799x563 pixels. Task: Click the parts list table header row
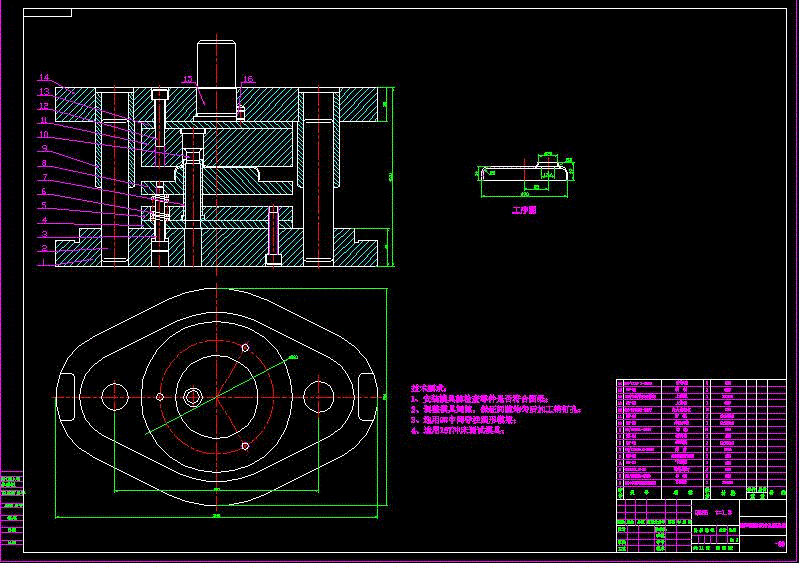(x=701, y=493)
